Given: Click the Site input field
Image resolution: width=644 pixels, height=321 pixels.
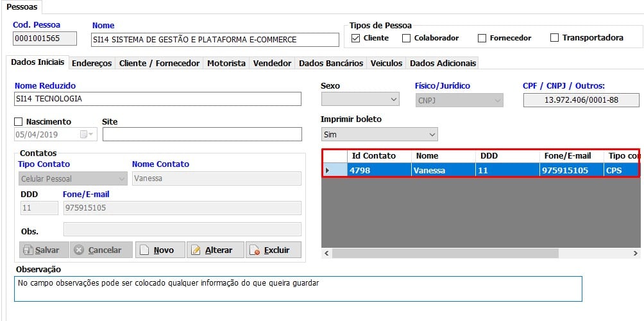Looking at the screenshot, I should (x=202, y=134).
